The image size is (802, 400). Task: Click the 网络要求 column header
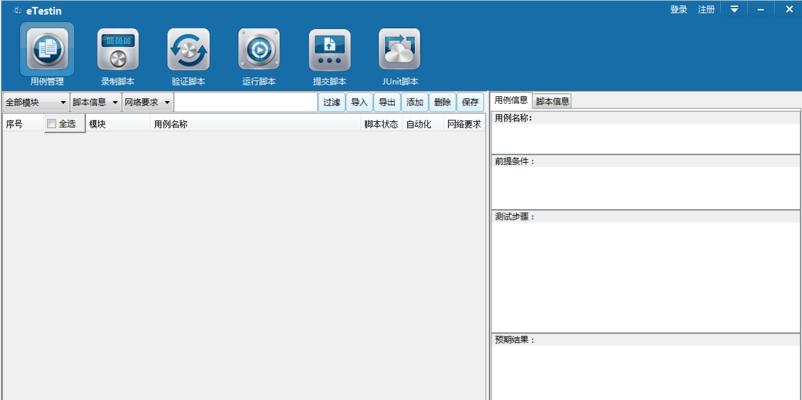tap(464, 124)
